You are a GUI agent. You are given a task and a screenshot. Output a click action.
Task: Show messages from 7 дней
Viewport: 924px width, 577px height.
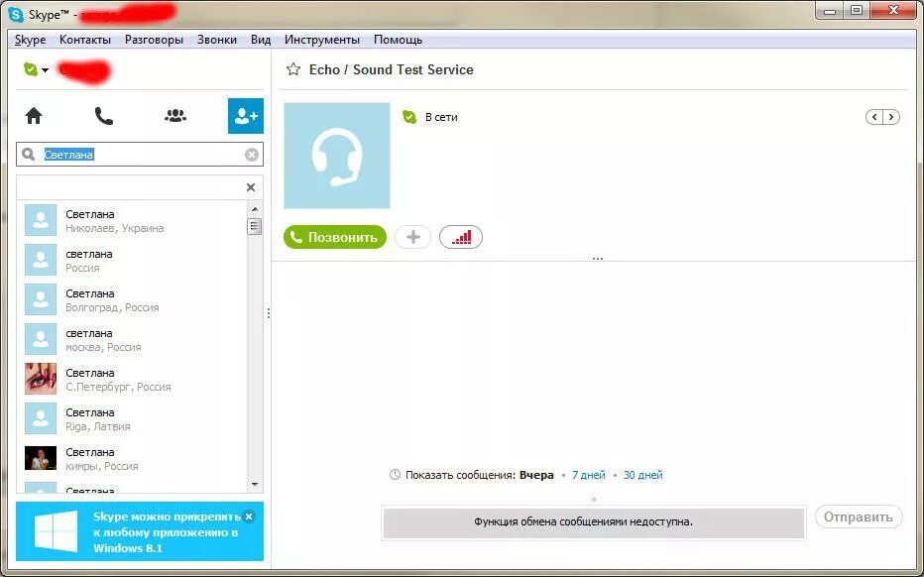point(588,475)
